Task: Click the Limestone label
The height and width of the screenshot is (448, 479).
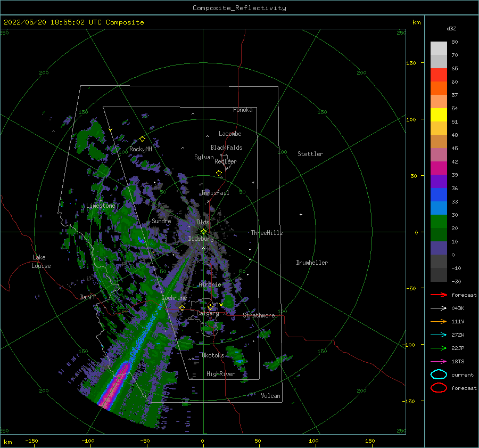Action: pyautogui.click(x=101, y=206)
